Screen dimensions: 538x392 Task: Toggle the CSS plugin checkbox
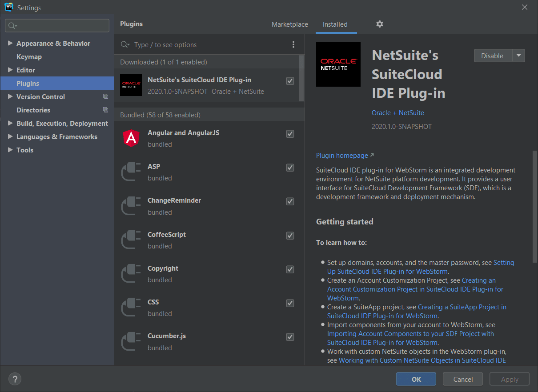click(290, 303)
